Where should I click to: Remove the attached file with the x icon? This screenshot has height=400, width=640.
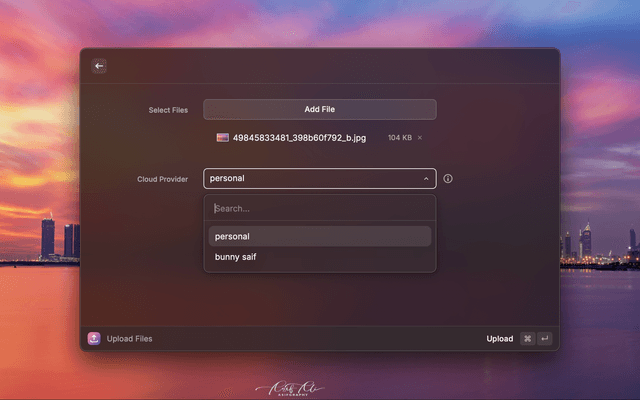pyautogui.click(x=420, y=138)
